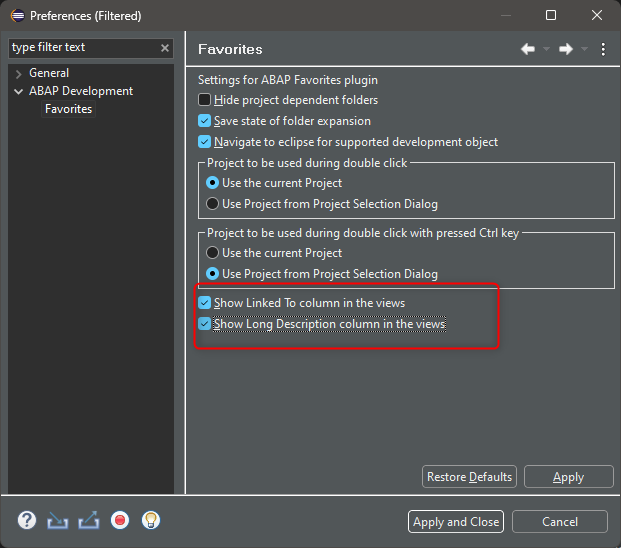Click the import preferences icon

point(57,520)
